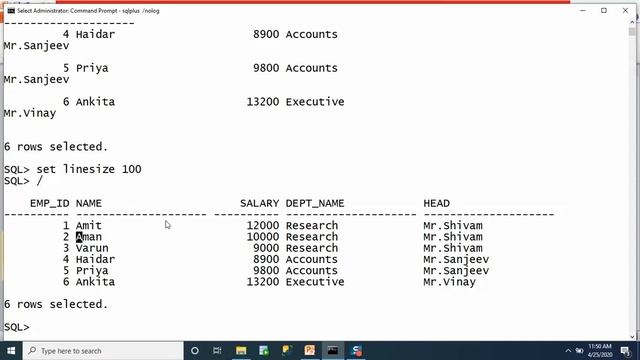Click the Command Prompt window system icon
This screenshot has height=360, width=640.
[11, 11]
